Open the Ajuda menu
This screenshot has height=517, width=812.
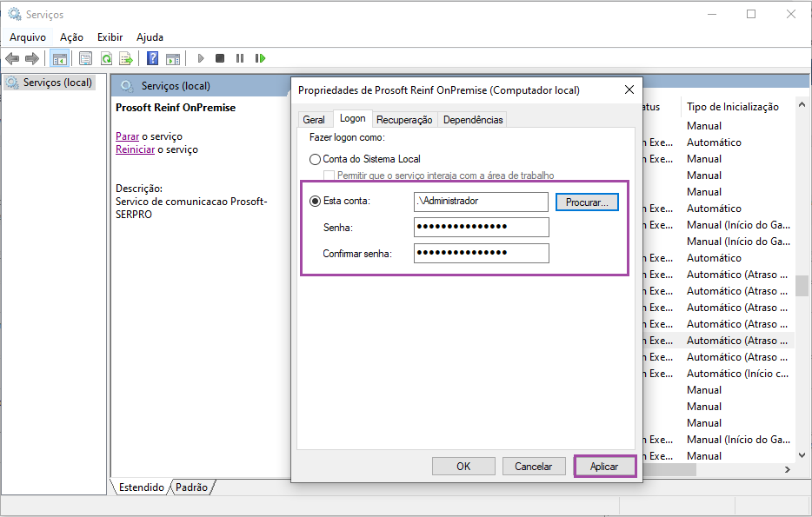(x=150, y=37)
